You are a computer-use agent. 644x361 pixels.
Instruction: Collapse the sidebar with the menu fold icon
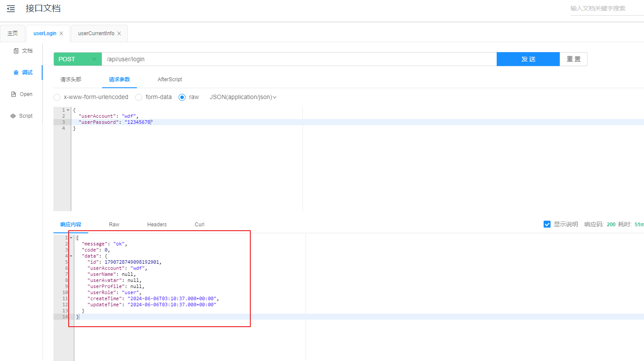11,9
